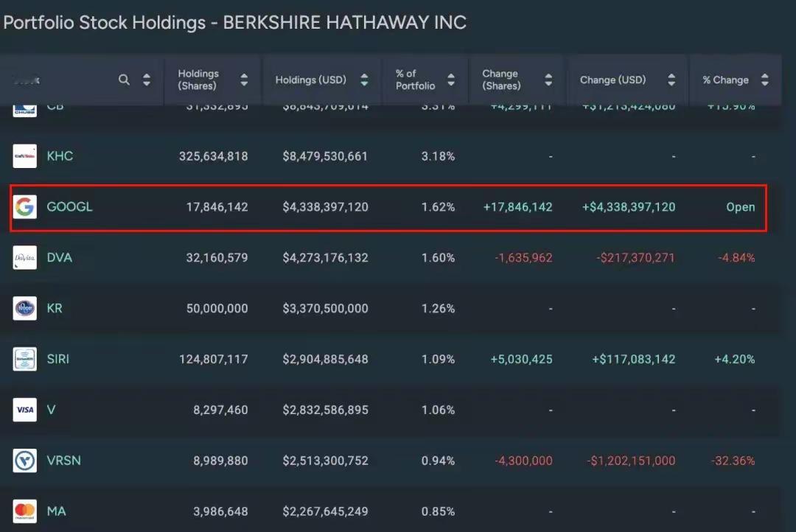Click VRSN percent change -32.36%
796x532 pixels.
[733, 461]
